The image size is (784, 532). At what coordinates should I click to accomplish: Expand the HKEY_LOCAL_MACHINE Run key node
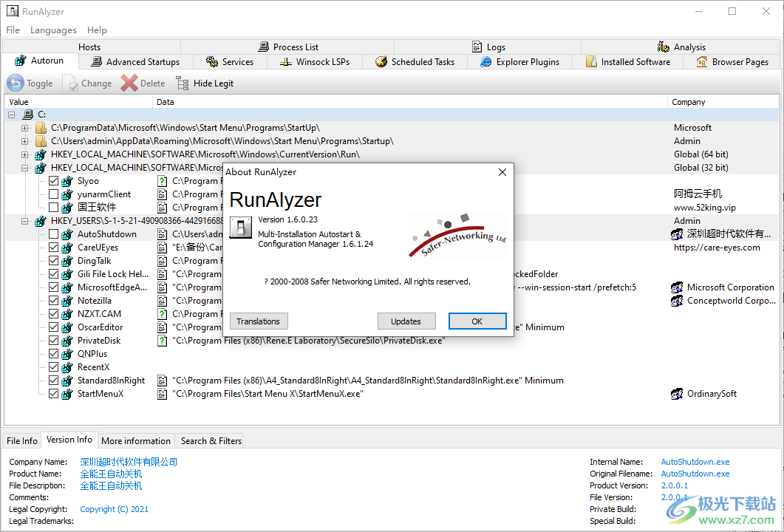coord(24,154)
